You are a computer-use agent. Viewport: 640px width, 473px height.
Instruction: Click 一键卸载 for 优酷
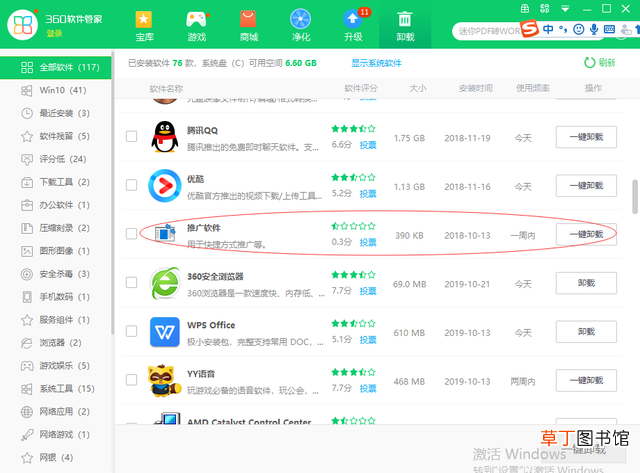[x=586, y=186]
